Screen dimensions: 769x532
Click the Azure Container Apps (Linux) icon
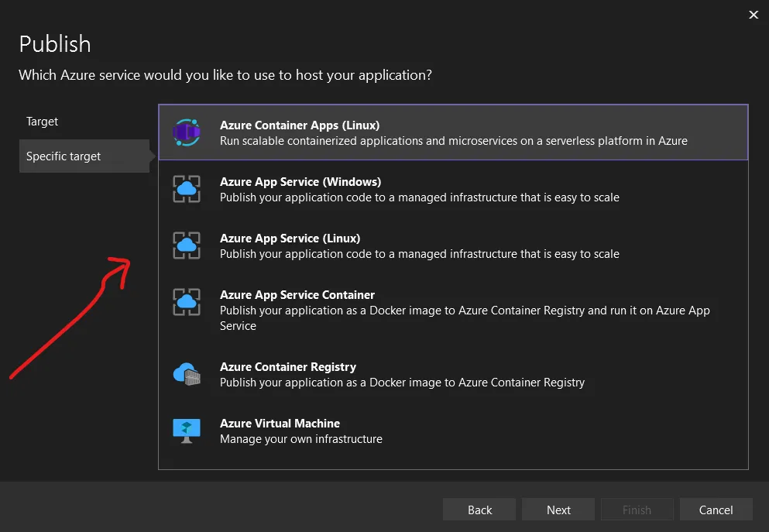tap(187, 132)
